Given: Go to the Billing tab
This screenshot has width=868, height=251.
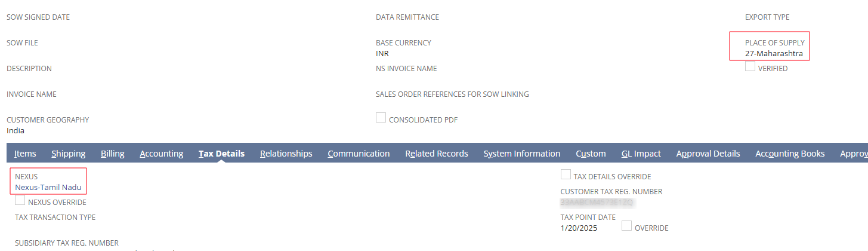Looking at the screenshot, I should [113, 154].
